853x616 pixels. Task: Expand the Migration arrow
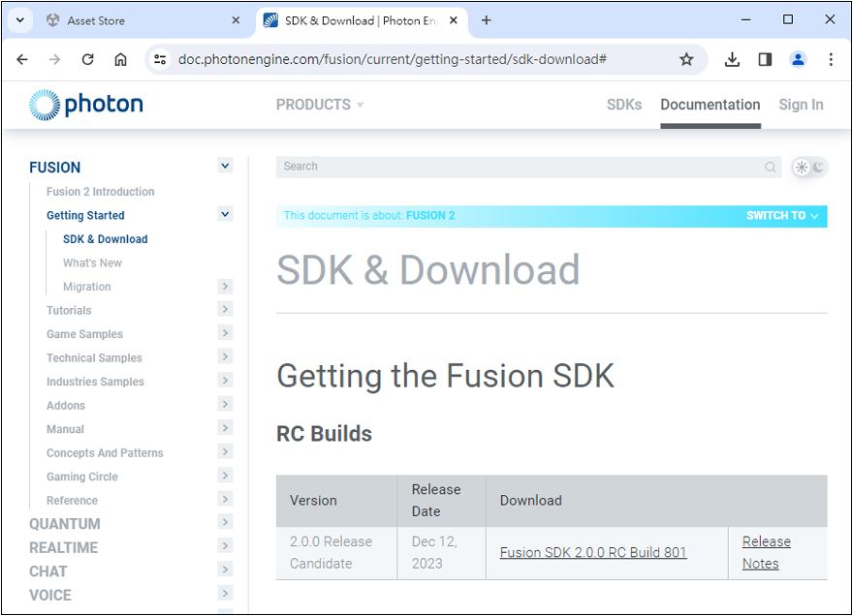pos(225,286)
